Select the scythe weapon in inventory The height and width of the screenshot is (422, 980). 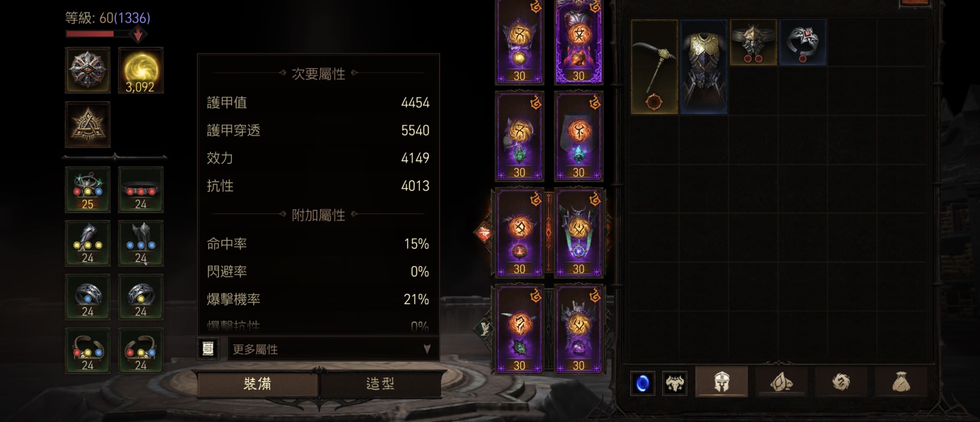tap(654, 67)
